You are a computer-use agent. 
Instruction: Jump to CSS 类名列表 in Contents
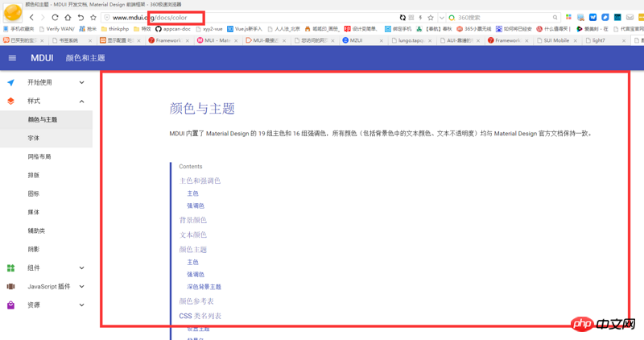tap(200, 316)
